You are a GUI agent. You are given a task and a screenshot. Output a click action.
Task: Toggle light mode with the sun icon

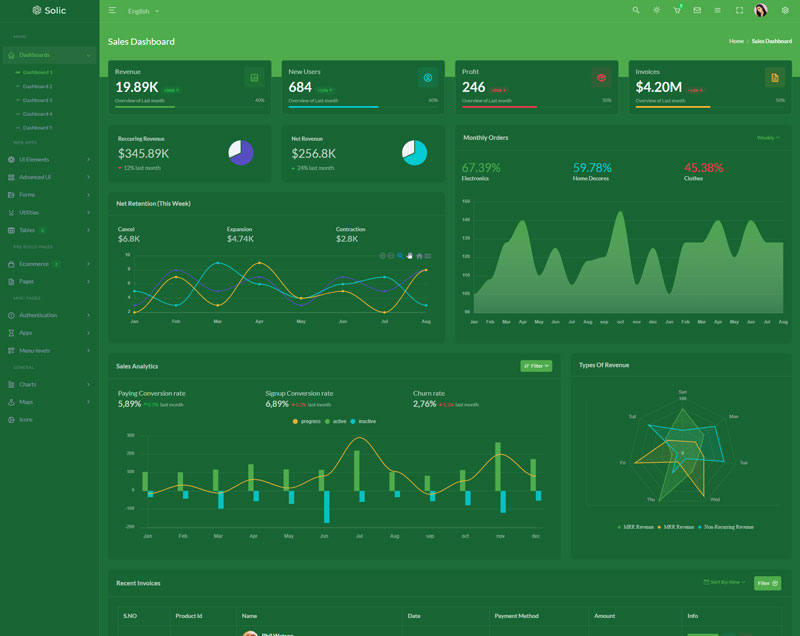point(656,10)
